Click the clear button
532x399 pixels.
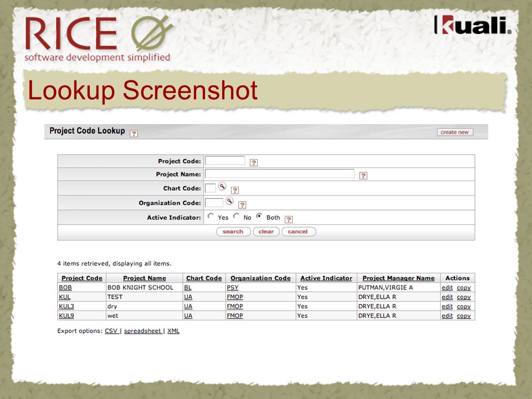[266, 232]
